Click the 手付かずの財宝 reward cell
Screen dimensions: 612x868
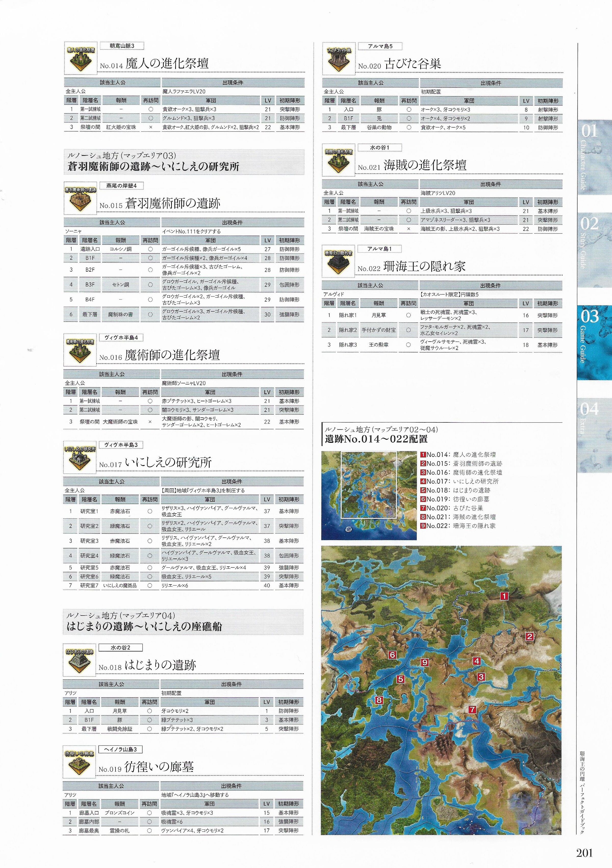[379, 330]
